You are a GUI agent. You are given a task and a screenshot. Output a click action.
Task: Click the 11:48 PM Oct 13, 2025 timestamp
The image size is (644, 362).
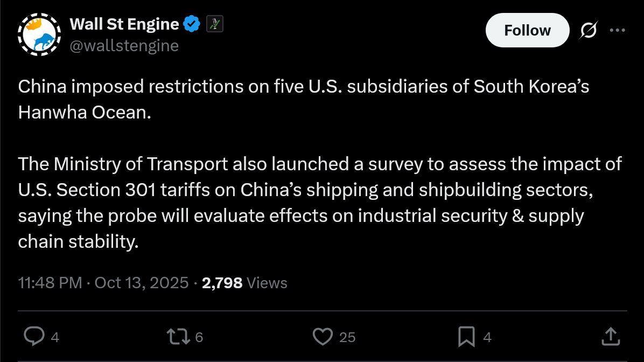pyautogui.click(x=103, y=283)
